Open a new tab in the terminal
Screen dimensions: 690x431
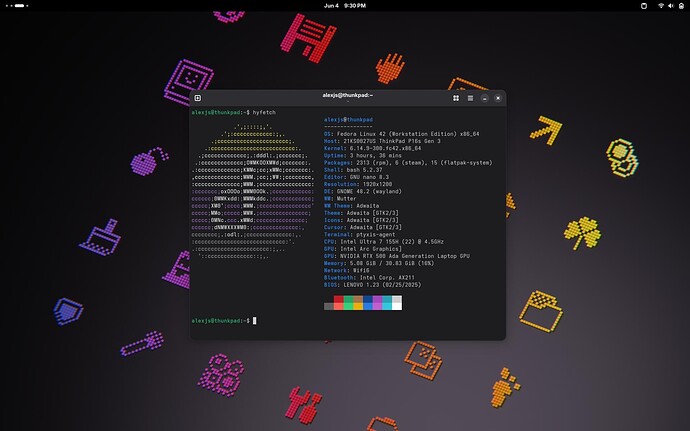tap(198, 98)
